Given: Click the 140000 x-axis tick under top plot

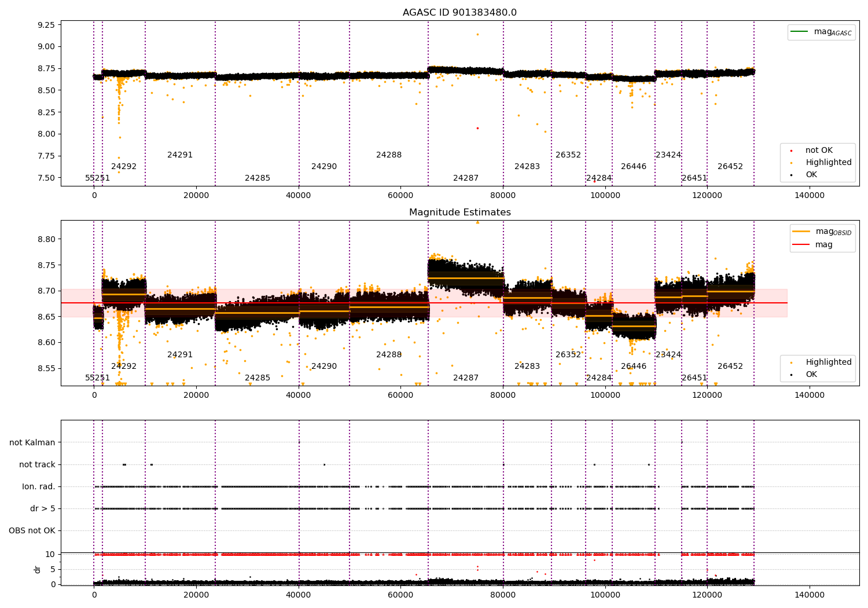Looking at the screenshot, I should pos(810,196).
